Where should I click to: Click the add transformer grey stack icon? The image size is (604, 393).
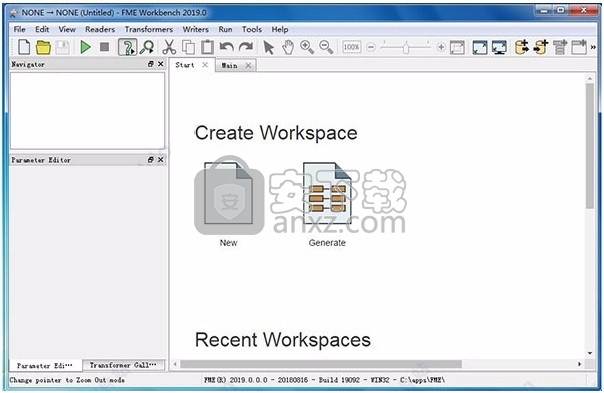click(560, 47)
